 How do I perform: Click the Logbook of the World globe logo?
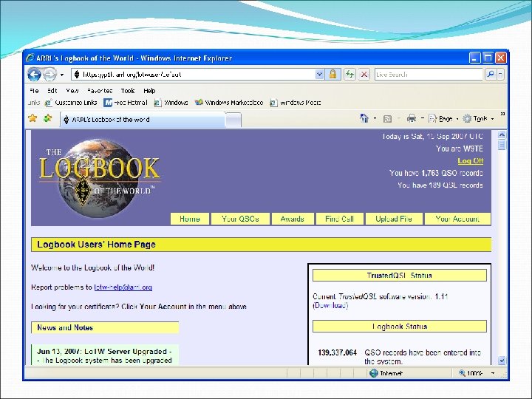coord(98,178)
